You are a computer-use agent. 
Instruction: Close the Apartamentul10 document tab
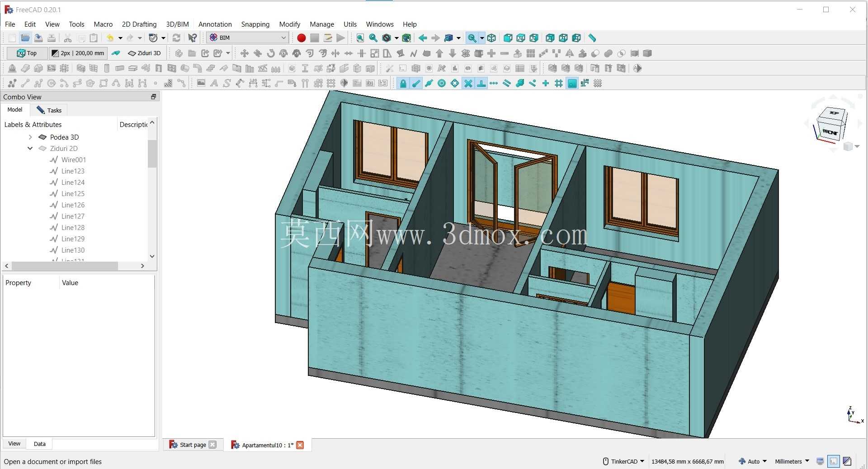click(x=300, y=445)
